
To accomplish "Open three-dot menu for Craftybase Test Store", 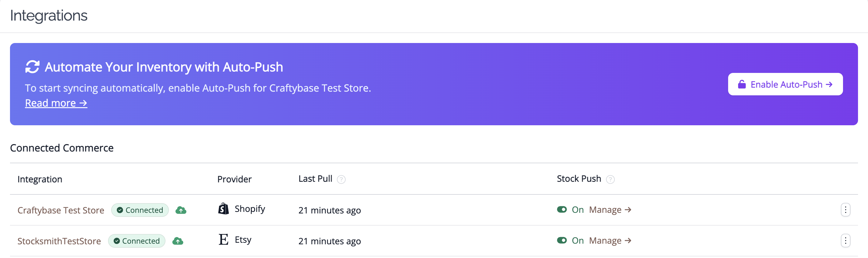I will pos(846,210).
